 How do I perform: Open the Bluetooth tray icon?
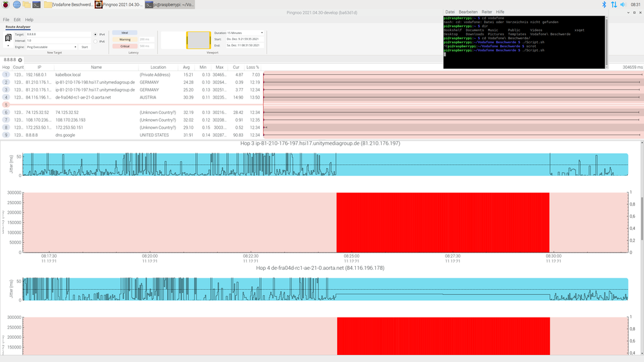pos(604,5)
